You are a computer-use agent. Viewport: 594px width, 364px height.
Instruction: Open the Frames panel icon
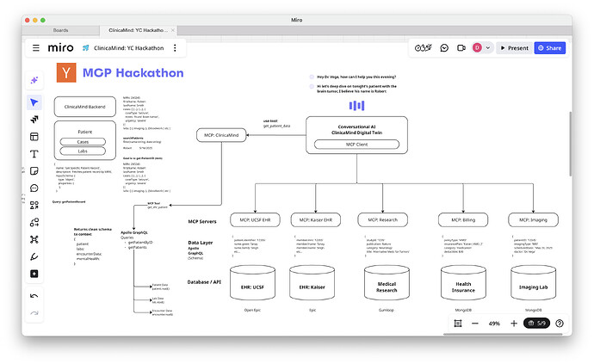458,323
